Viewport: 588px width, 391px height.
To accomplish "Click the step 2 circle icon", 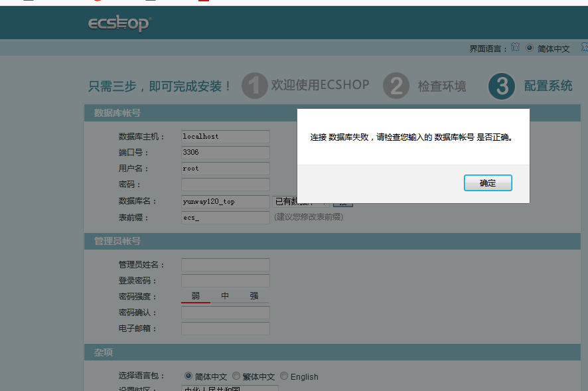I will pos(396,86).
